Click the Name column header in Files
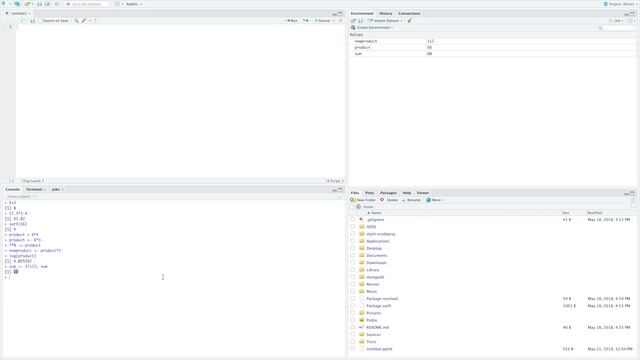Screen dimensions: 640x360 pos(374,213)
